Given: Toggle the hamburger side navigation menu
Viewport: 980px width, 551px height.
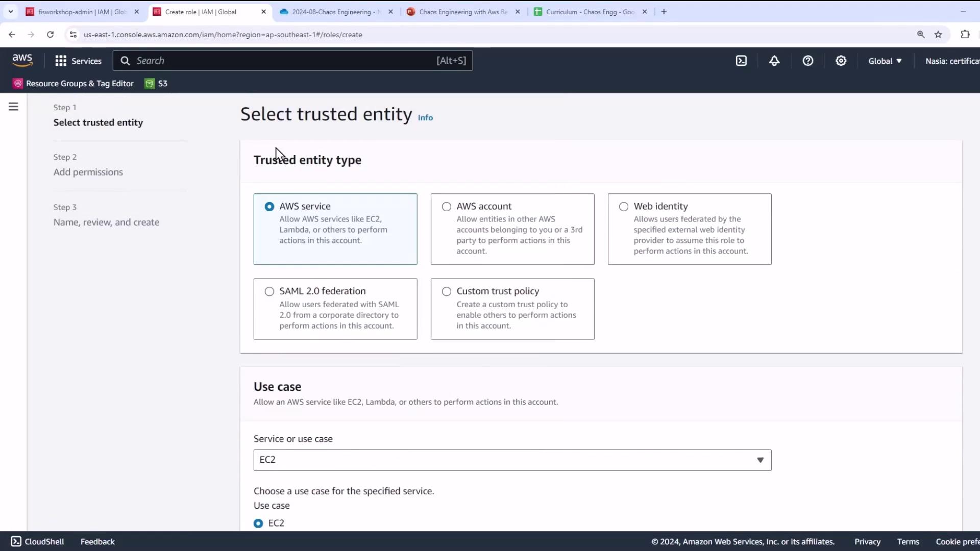Looking at the screenshot, I should [x=13, y=107].
